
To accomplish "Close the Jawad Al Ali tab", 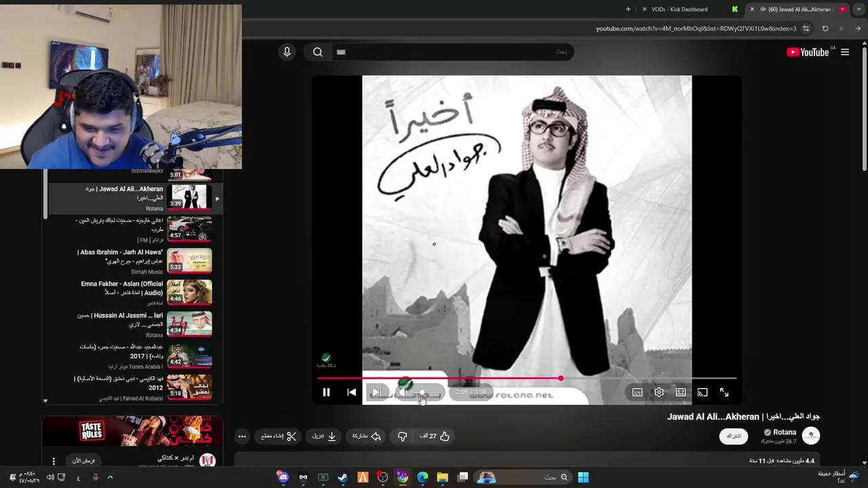I will [751, 9].
